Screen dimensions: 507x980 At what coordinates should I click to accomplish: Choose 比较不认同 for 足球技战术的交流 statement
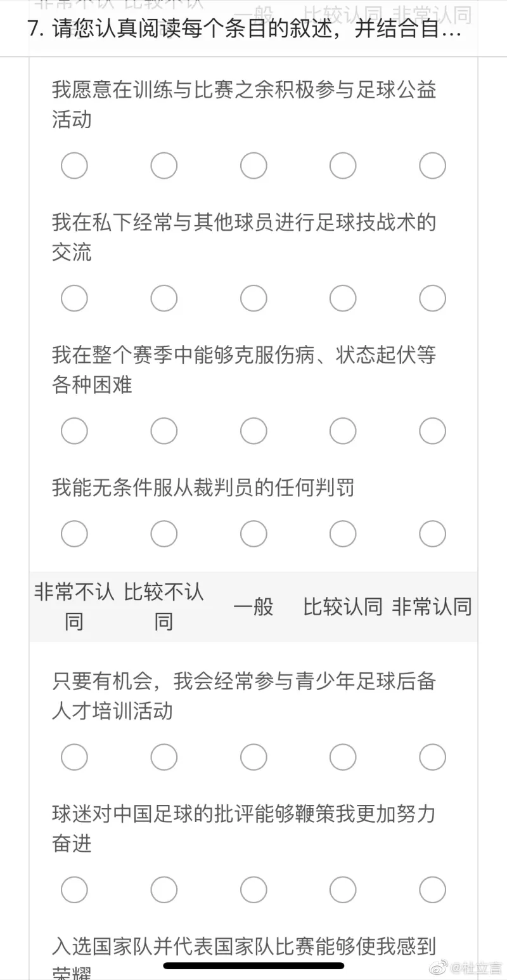(x=164, y=298)
